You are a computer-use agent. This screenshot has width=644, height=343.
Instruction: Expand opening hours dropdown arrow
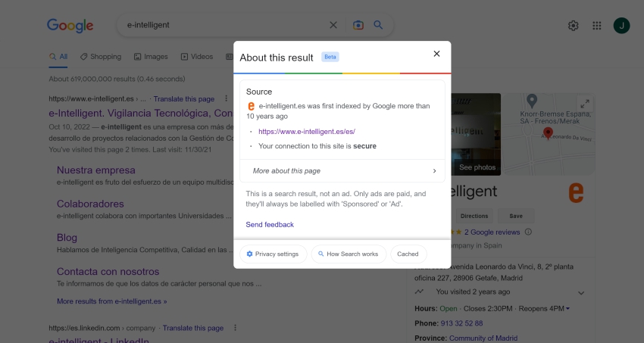(x=567, y=308)
